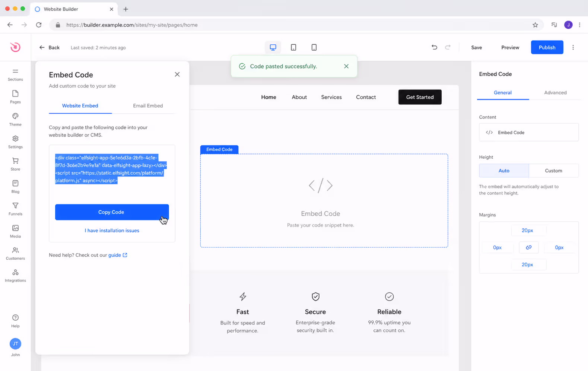Open browser tab search icon

pyautogui.click(x=554, y=25)
